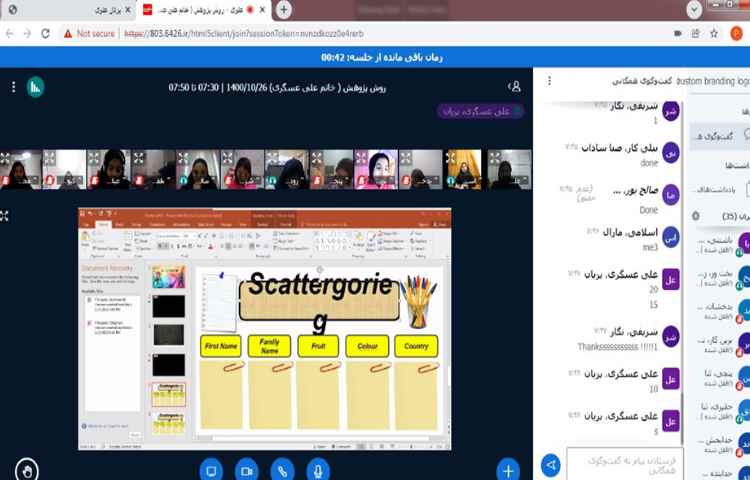Viewport: 750px width, 480px height.
Task: Click the 'Colour' box in shared slide
Action: 367,346
